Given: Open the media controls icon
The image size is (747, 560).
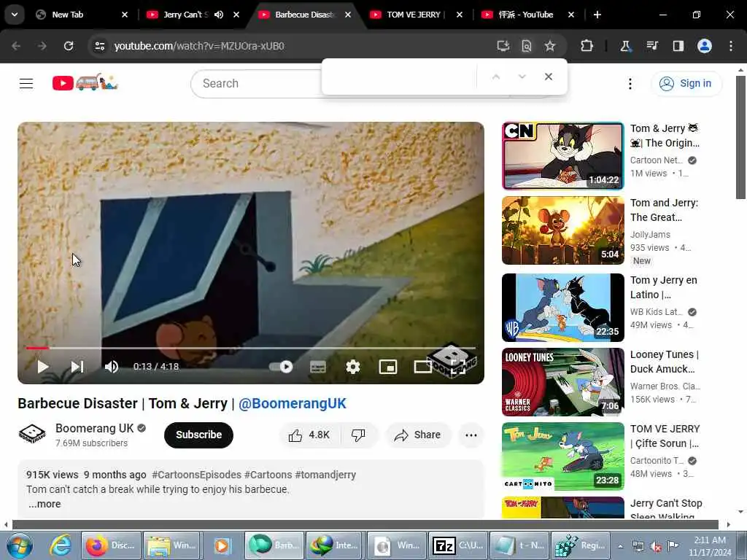Looking at the screenshot, I should (x=651, y=46).
